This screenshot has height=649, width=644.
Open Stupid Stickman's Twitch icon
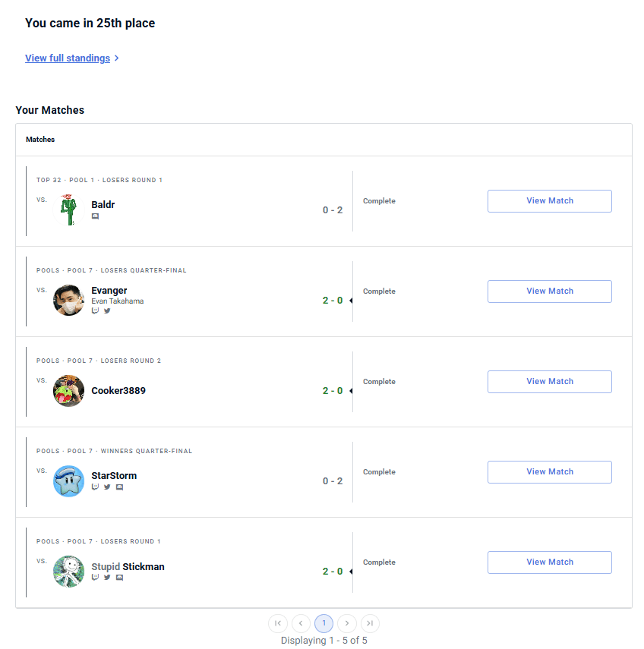95,578
